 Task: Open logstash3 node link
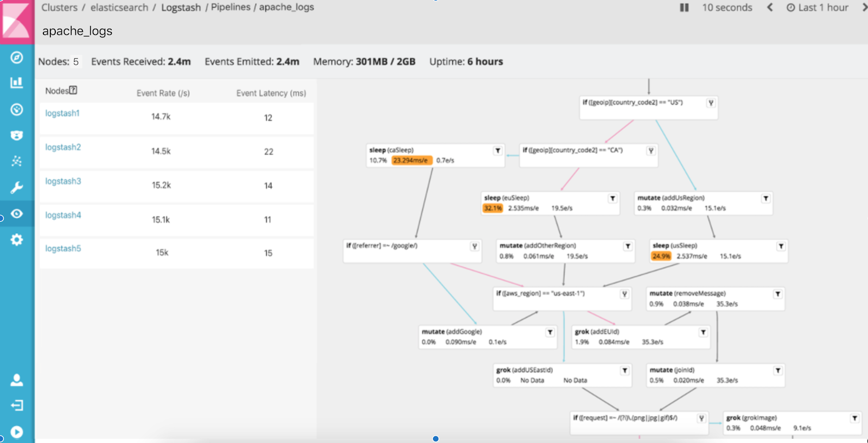point(63,181)
